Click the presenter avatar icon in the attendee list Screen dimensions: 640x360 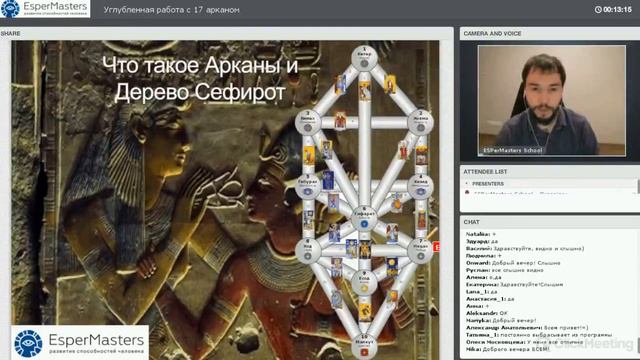pyautogui.click(x=467, y=193)
